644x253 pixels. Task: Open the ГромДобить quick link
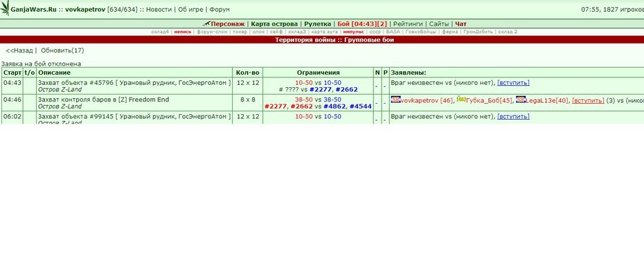pos(478,32)
